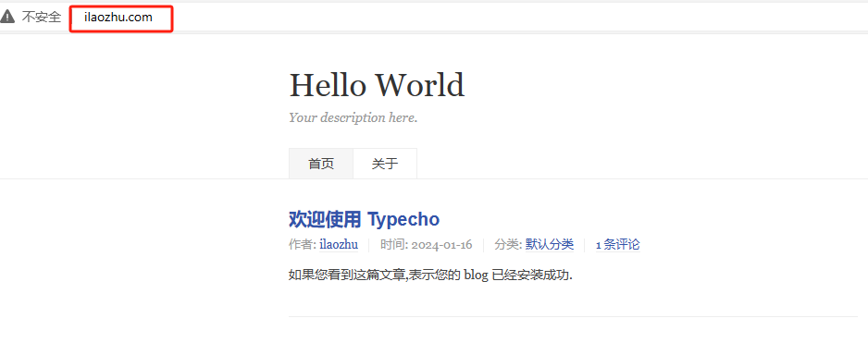Open the 默认分类 category link

550,244
